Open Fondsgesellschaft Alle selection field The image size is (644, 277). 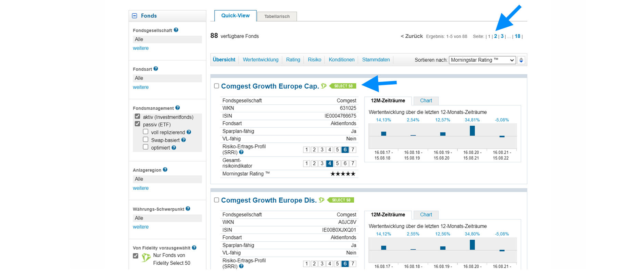[167, 39]
